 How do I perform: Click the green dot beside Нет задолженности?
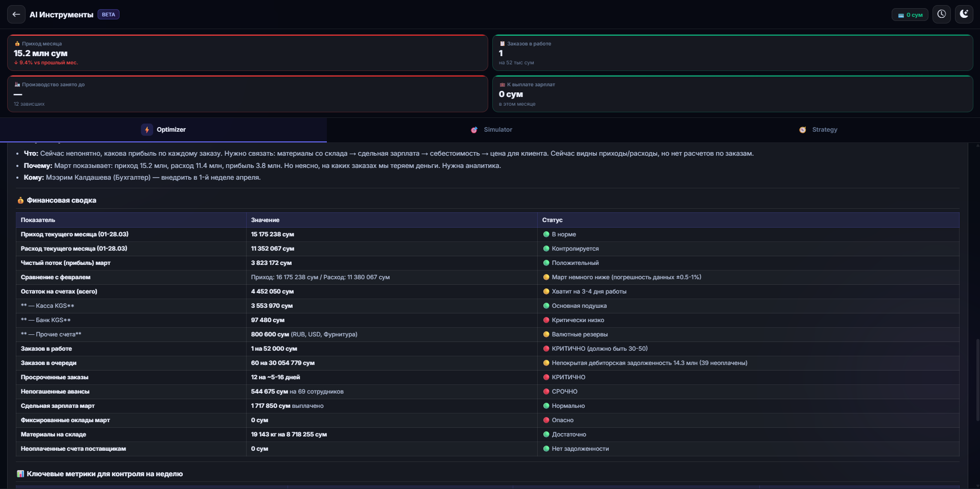(546, 449)
